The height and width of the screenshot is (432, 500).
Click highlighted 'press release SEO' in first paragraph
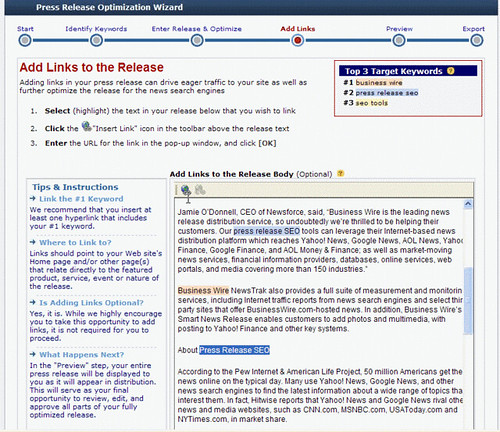[267, 231]
